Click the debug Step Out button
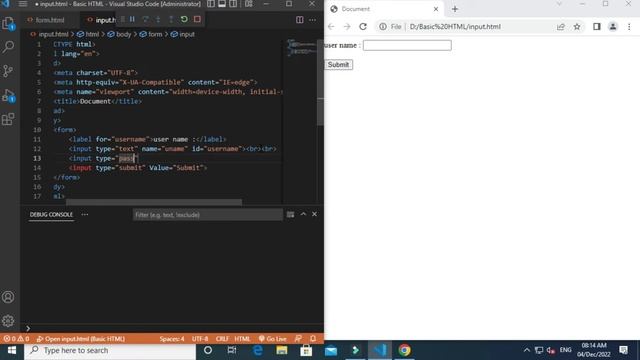 click(171, 19)
